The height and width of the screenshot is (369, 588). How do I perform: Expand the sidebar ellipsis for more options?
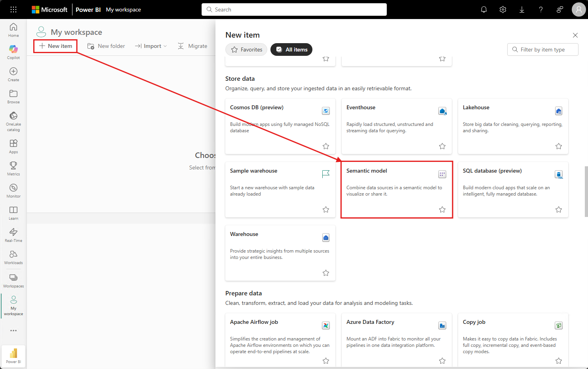(13, 331)
